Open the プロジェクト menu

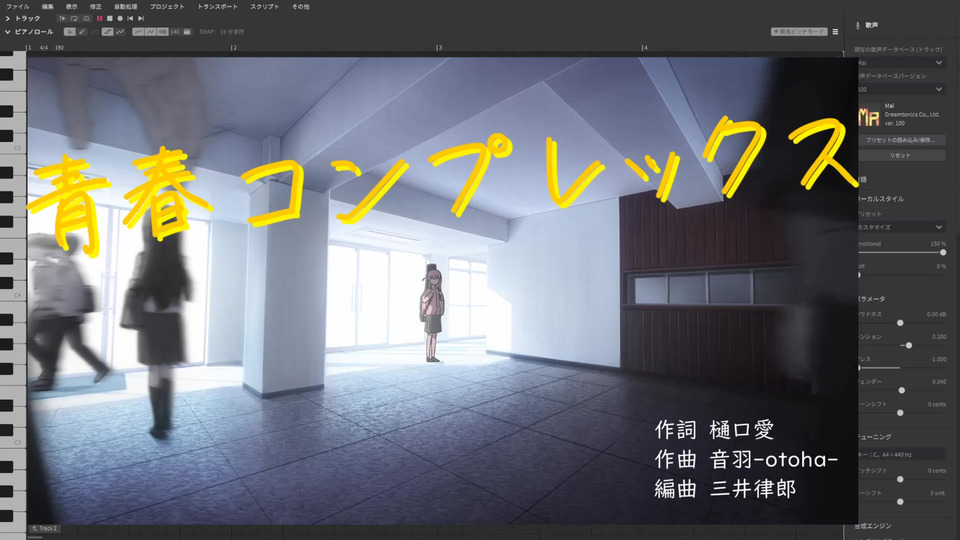coord(167,7)
